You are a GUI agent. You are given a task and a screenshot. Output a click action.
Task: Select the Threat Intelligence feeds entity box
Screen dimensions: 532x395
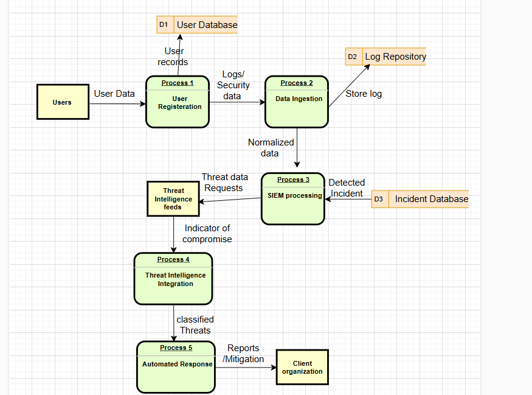coord(173,198)
